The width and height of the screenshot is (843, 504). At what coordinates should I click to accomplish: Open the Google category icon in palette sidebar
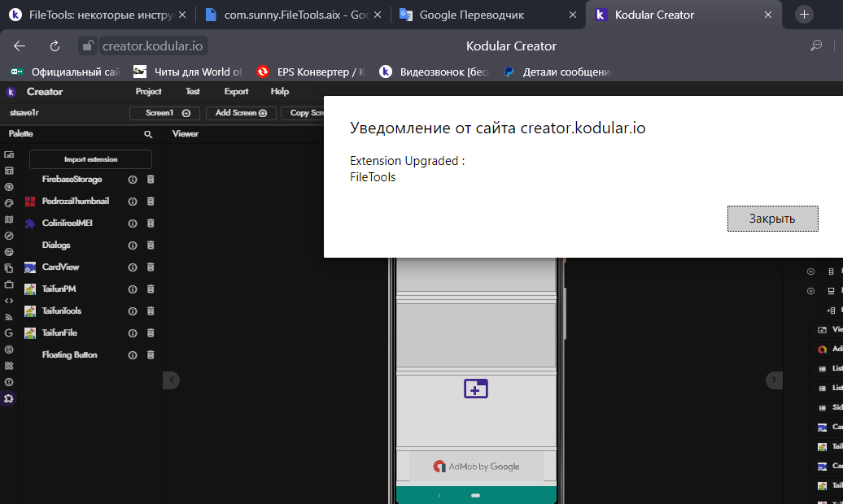point(9,333)
